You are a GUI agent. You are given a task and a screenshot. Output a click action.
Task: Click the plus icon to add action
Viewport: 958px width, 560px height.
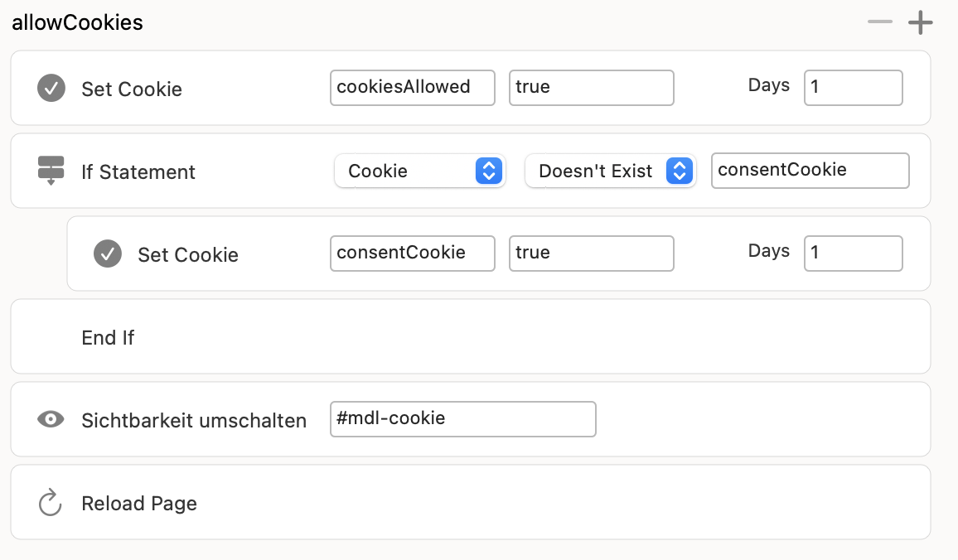[x=920, y=22]
